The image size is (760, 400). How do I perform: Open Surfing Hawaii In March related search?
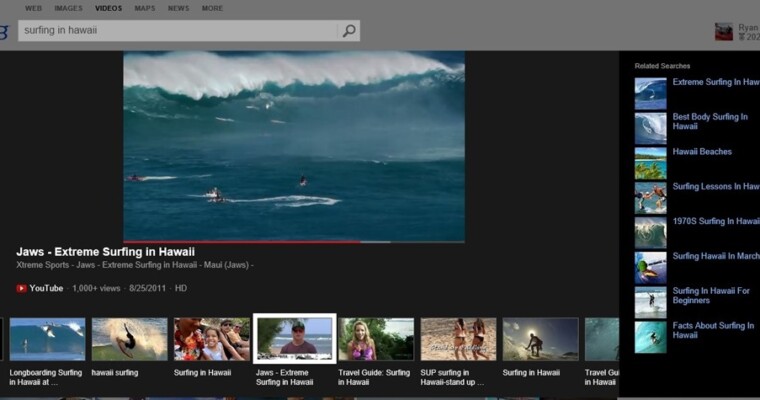pos(716,256)
